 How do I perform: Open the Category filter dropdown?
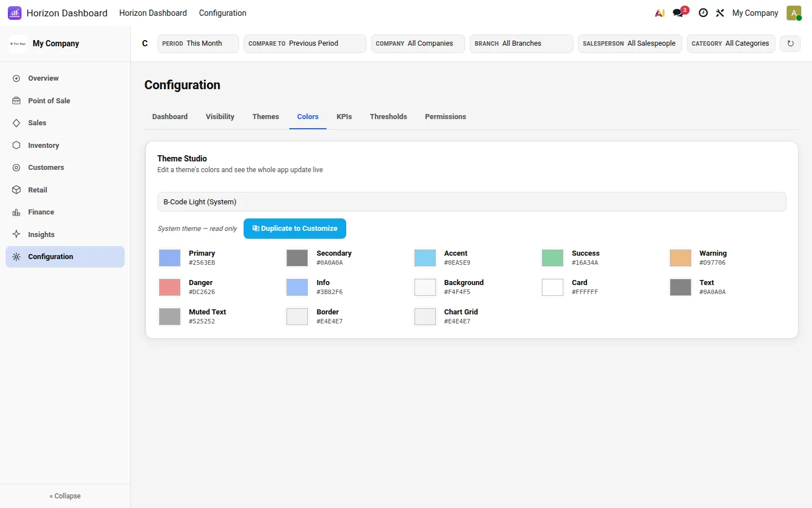pos(731,43)
